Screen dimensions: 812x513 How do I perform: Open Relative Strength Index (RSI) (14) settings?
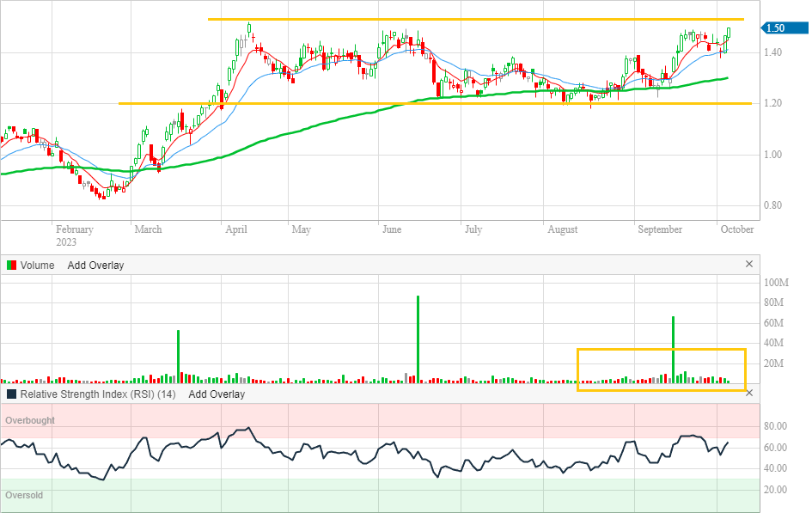(98, 394)
